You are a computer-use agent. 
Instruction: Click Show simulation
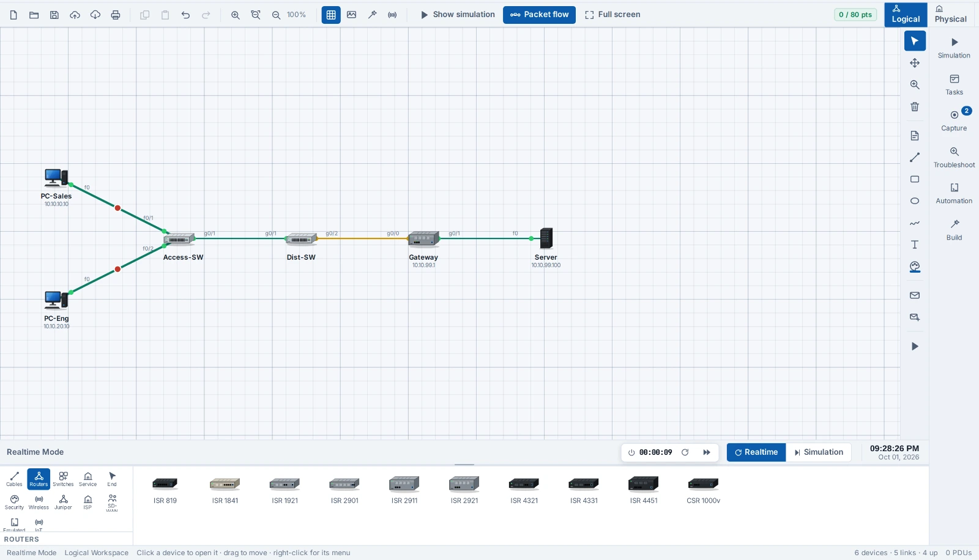[x=458, y=15]
